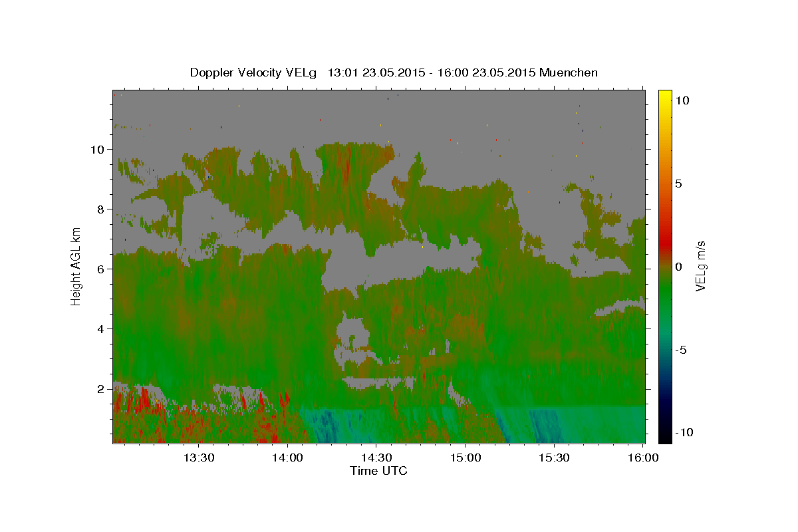Click the 'Muenchen' location in the title

click(569, 72)
